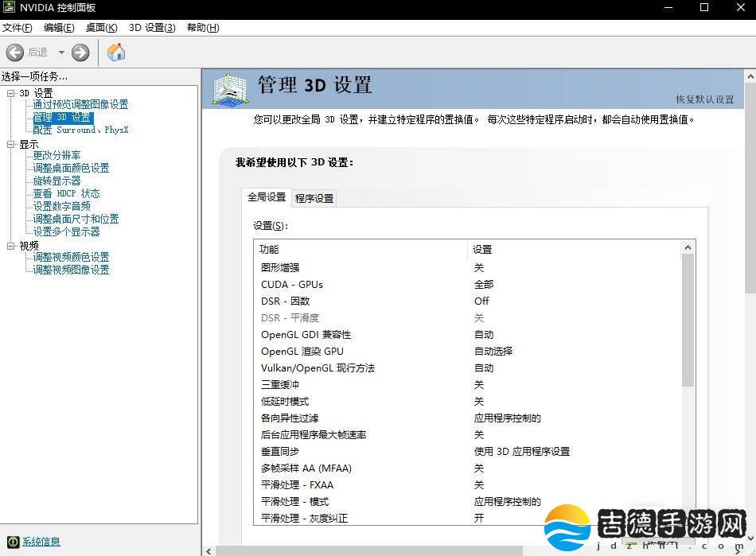Minimize the NVIDIA control panel window

(668, 7)
